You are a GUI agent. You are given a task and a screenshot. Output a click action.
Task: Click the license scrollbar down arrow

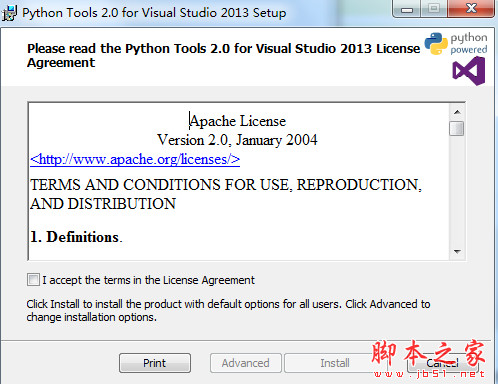[457, 251]
